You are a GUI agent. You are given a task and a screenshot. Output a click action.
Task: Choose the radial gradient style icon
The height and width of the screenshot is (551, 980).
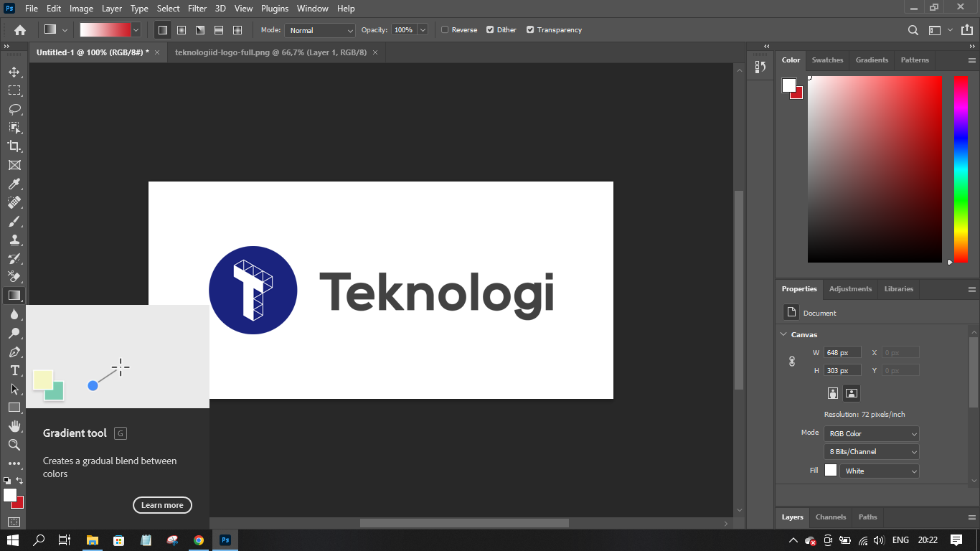coord(182,30)
